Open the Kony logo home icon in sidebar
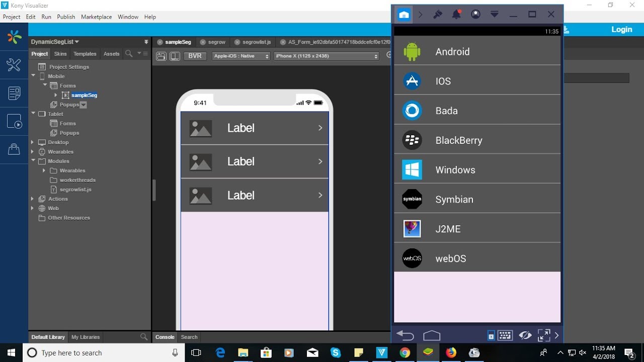This screenshot has height=362, width=644. coord(14,37)
